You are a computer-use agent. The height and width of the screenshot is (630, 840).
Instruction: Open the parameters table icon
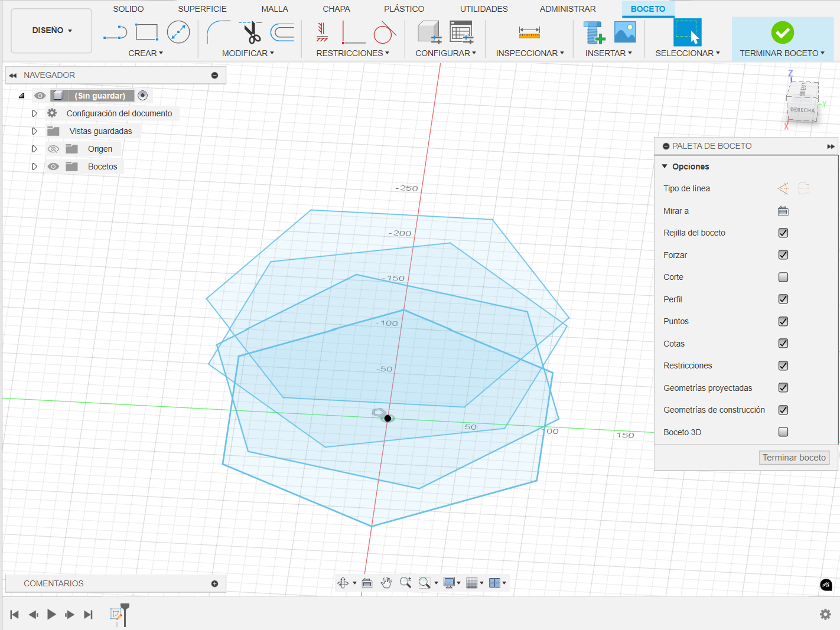pyautogui.click(x=461, y=32)
